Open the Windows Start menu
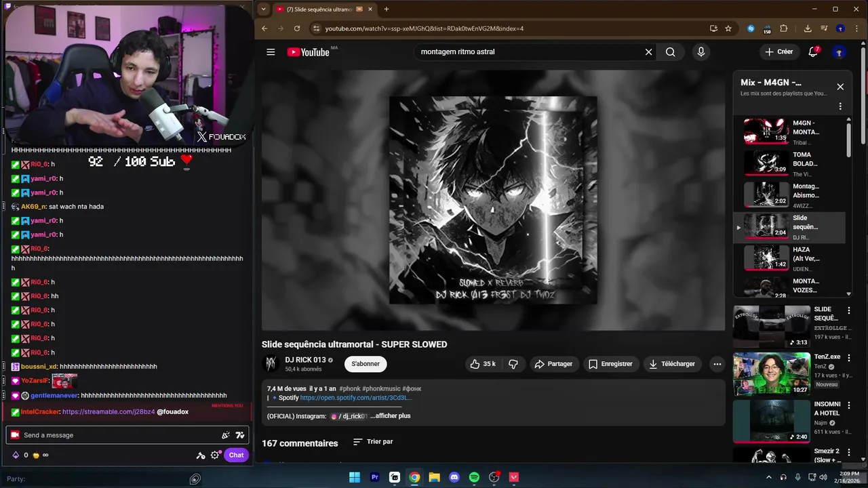This screenshot has height=488, width=868. pyautogui.click(x=355, y=477)
